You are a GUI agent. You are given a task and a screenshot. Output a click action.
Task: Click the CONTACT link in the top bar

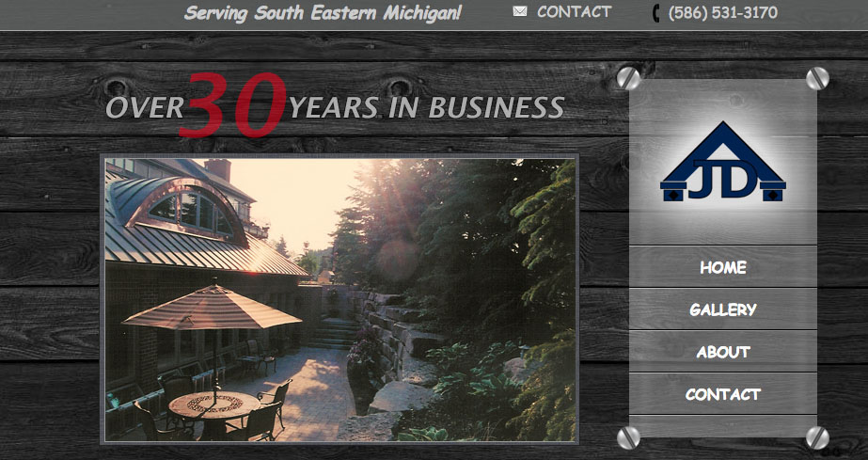pos(574,12)
